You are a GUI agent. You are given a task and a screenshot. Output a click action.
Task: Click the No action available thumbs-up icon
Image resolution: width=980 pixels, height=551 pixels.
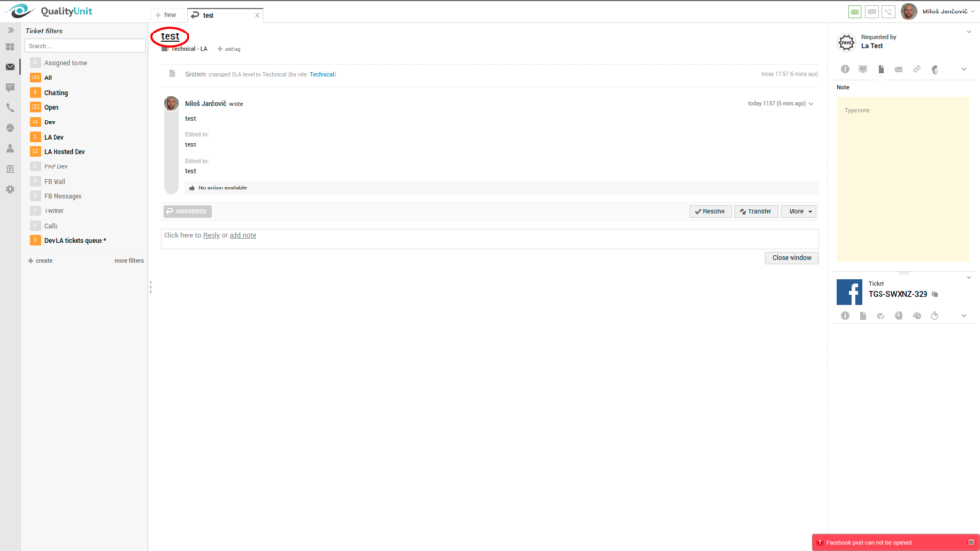click(191, 188)
